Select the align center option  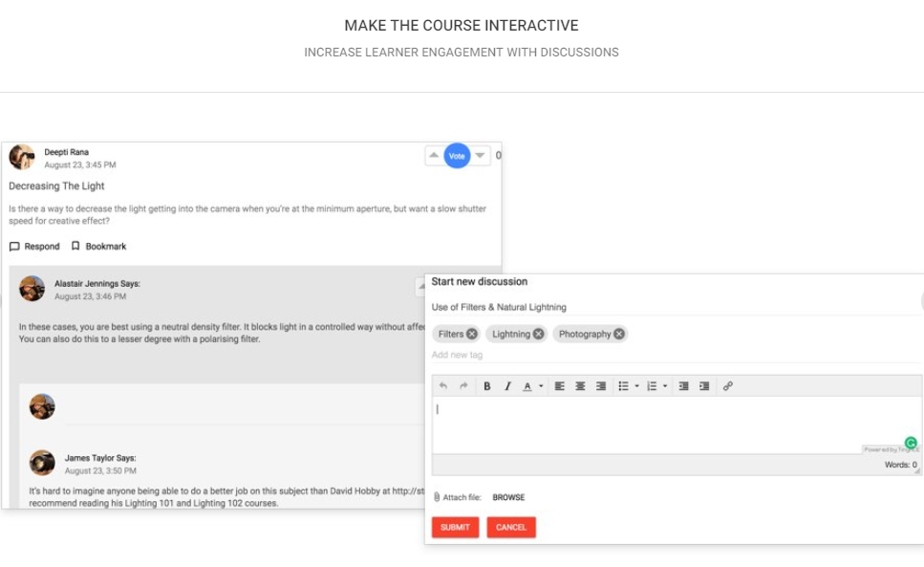(x=580, y=386)
